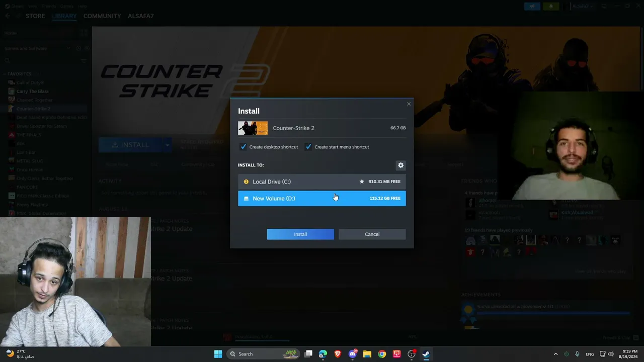Image resolution: width=644 pixels, height=362 pixels.
Task: Expand the Games and Software filter dropdown
Action: [x=68, y=48]
